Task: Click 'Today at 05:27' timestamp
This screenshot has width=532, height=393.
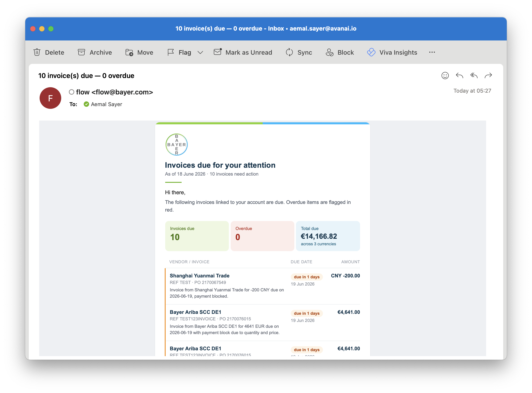Action: [x=472, y=91]
